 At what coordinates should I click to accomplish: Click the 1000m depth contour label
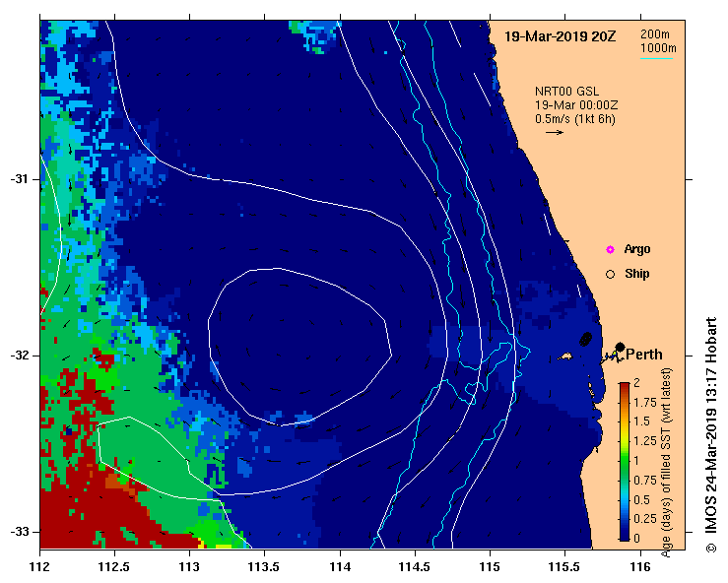coord(658,48)
